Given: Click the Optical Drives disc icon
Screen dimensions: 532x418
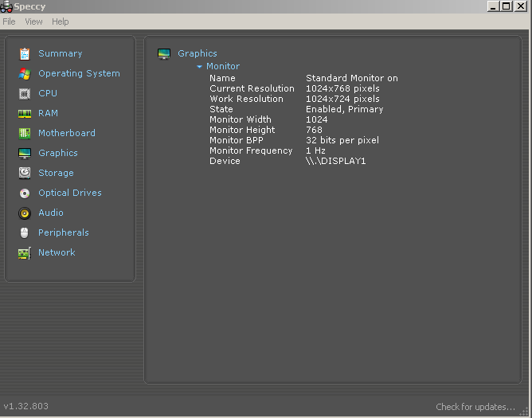Looking at the screenshot, I should [25, 193].
